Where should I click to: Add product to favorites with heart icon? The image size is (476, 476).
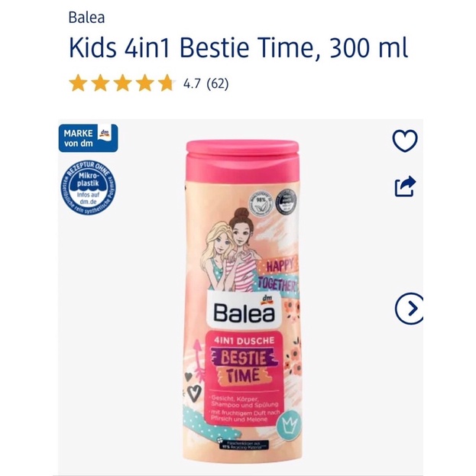click(405, 141)
